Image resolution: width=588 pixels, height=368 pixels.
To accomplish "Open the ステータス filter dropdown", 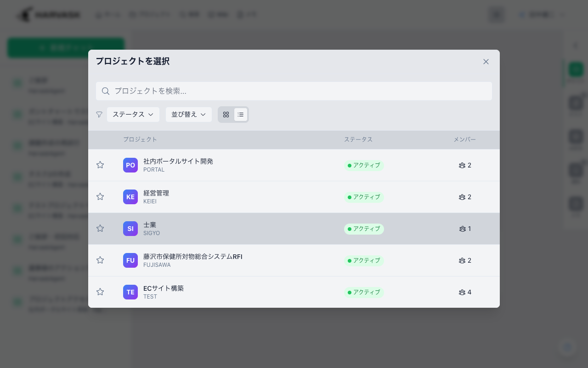I will click(x=133, y=115).
